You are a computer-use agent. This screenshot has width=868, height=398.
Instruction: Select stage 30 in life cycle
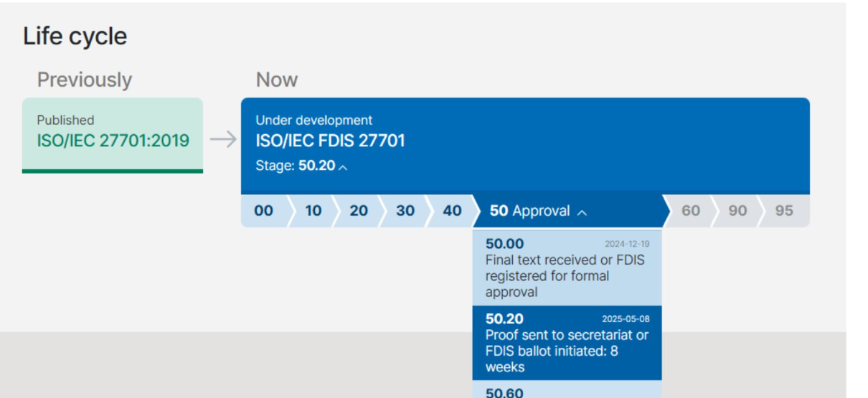pyautogui.click(x=405, y=211)
